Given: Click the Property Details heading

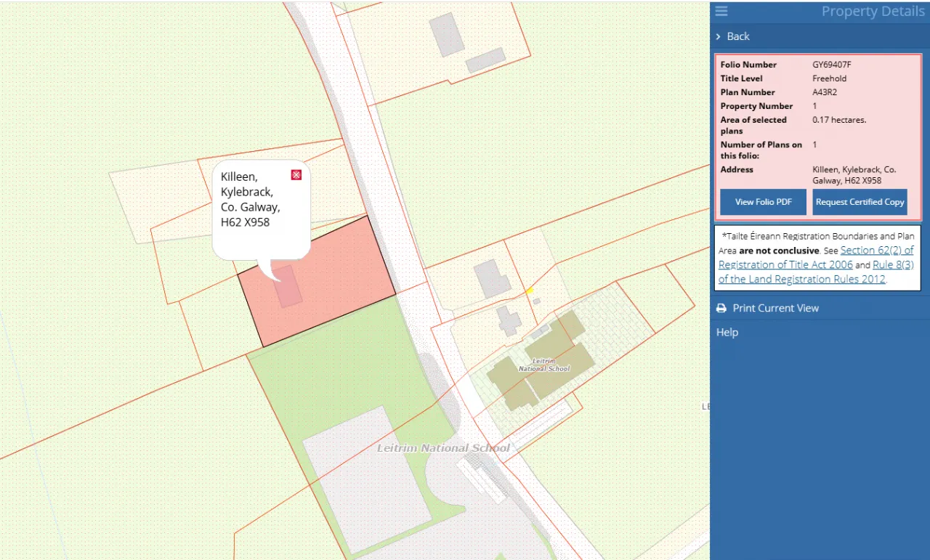Looking at the screenshot, I should pyautogui.click(x=873, y=12).
